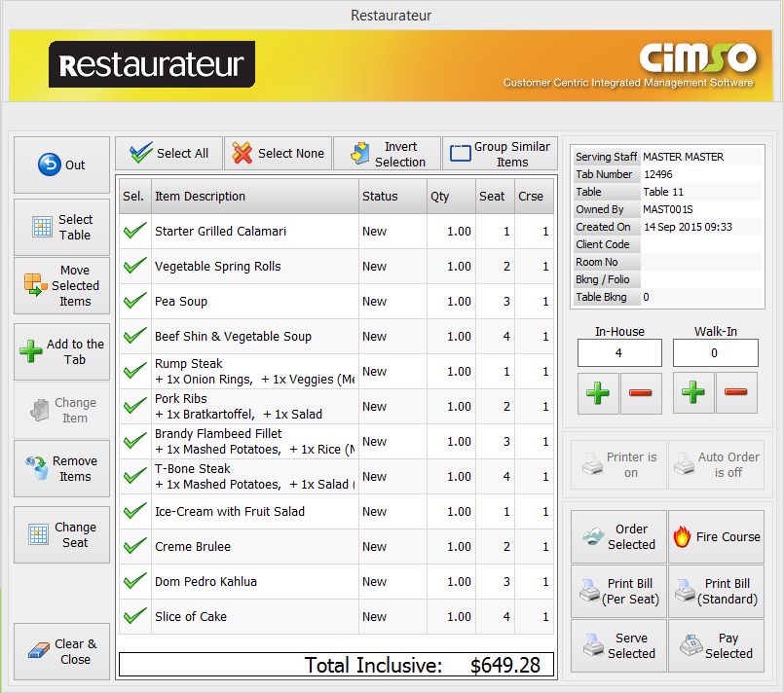This screenshot has width=784, height=693.
Task: Click the Room No field
Action: tap(701, 262)
